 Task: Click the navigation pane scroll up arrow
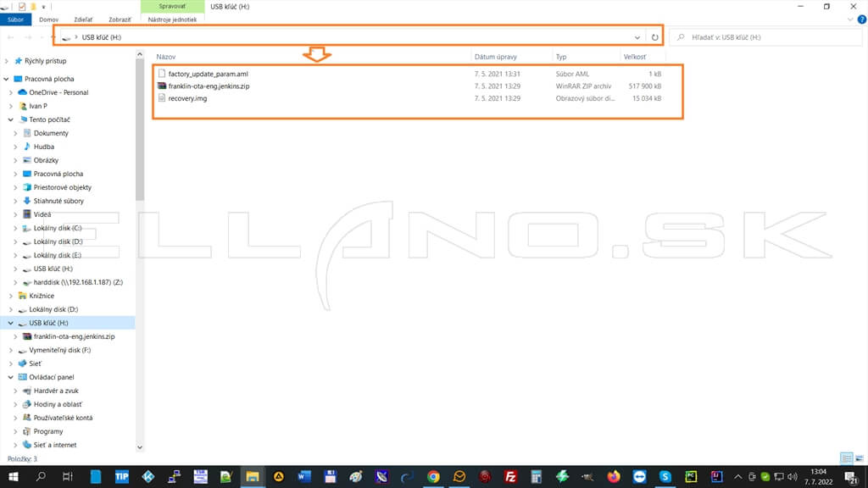coord(140,54)
